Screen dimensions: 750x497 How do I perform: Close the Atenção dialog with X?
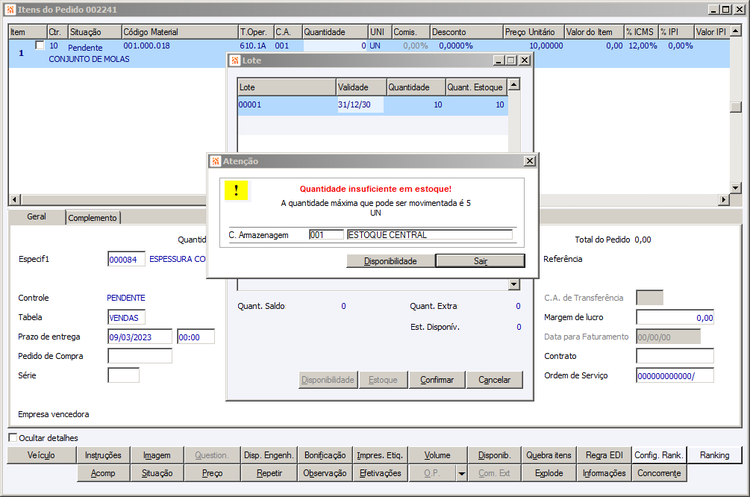point(529,161)
